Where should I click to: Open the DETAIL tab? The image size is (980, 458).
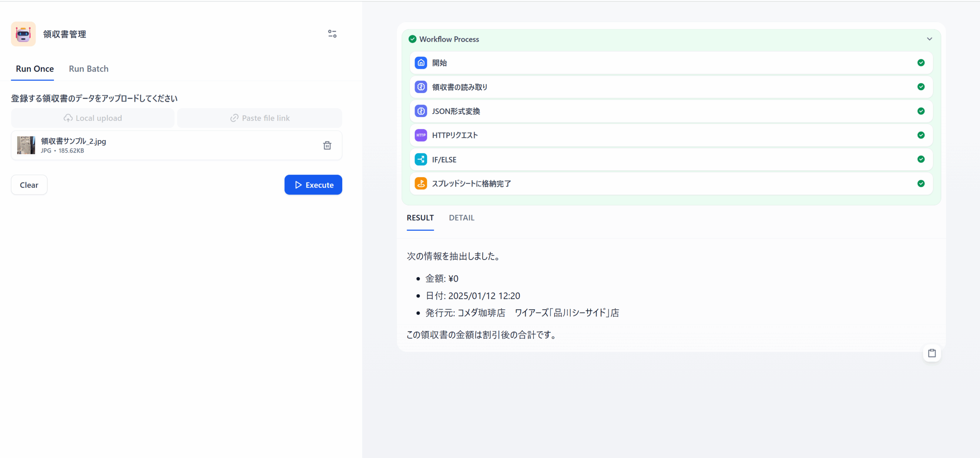pos(461,218)
